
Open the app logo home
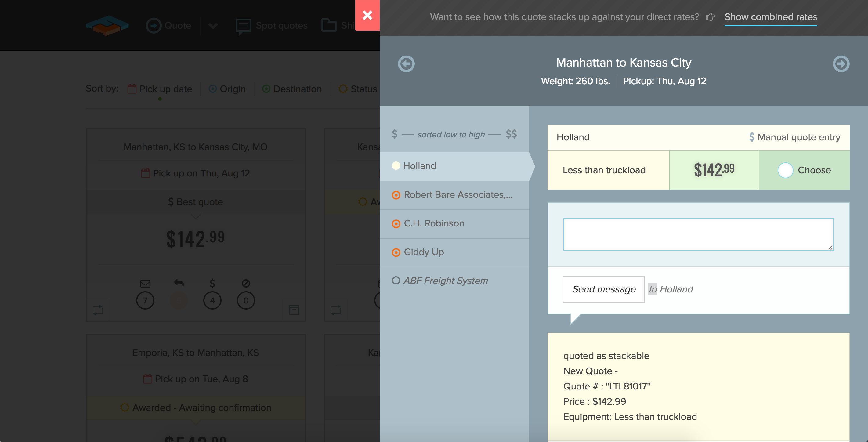point(107,26)
